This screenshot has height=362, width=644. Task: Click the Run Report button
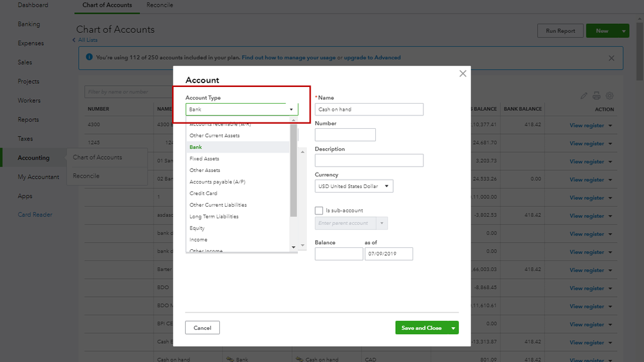(560, 31)
